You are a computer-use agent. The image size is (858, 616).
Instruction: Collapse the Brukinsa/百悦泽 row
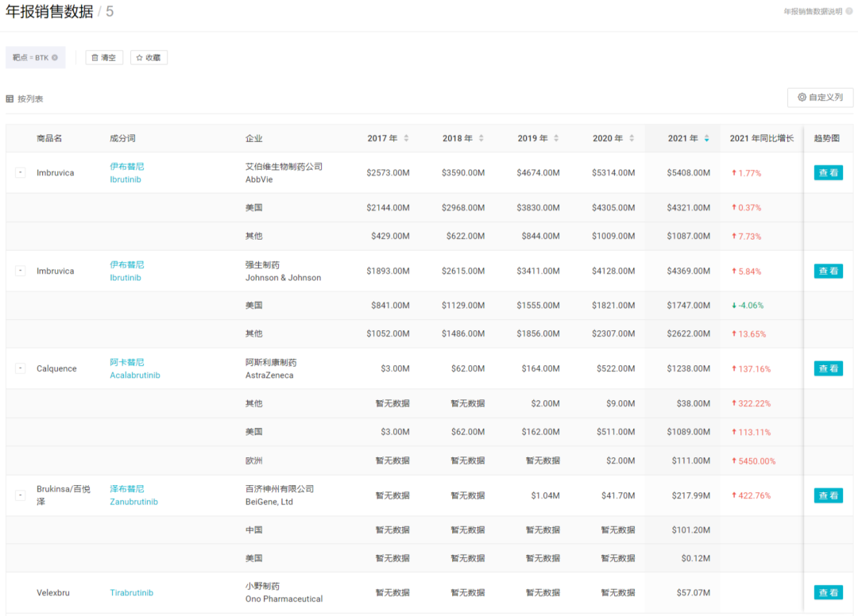pos(20,495)
